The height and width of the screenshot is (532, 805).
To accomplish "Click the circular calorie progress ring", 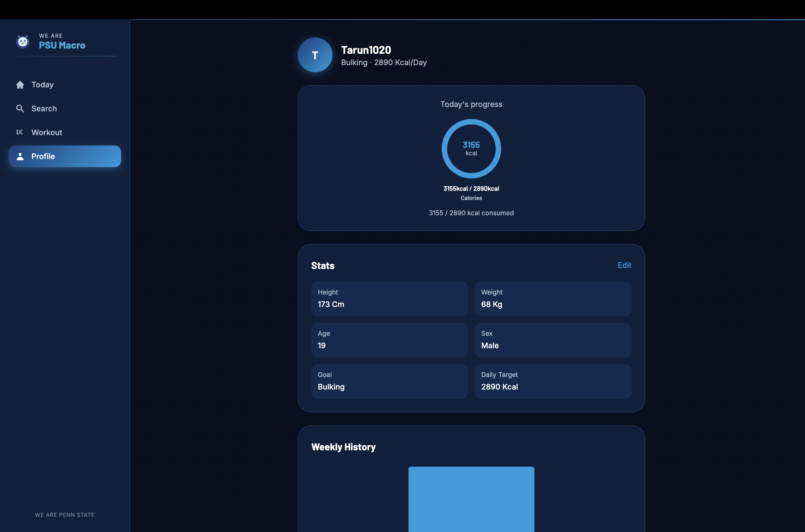I will pos(471,149).
